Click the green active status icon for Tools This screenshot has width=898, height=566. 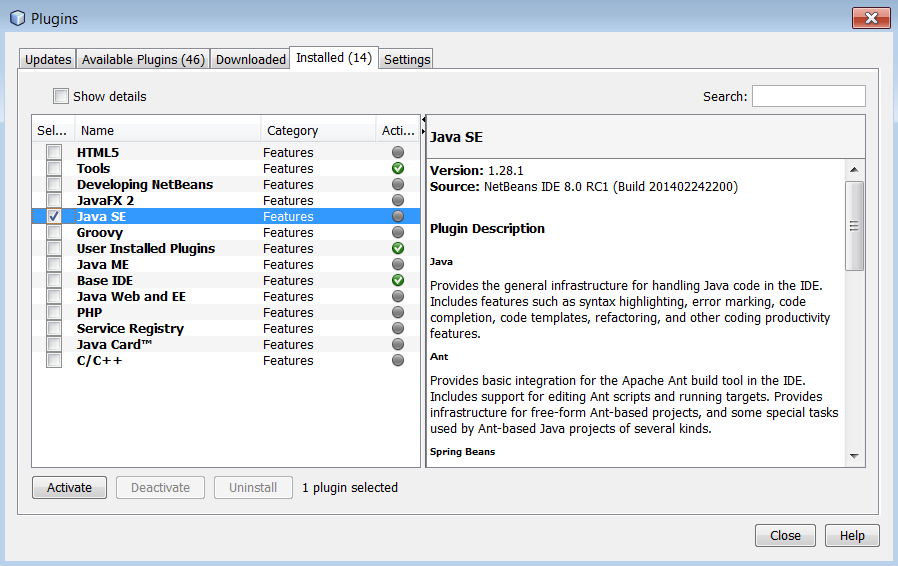pyautogui.click(x=398, y=169)
